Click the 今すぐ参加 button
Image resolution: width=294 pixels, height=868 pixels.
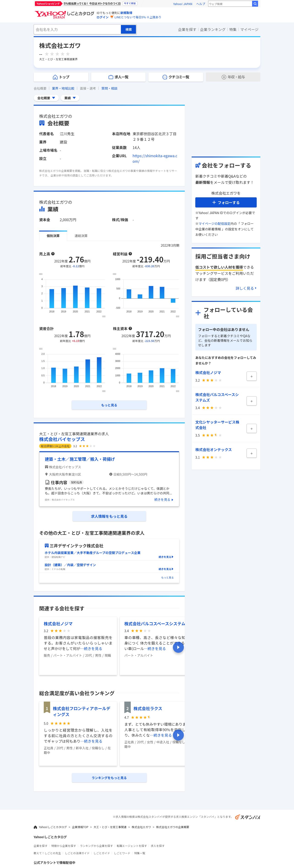(x=130, y=3)
